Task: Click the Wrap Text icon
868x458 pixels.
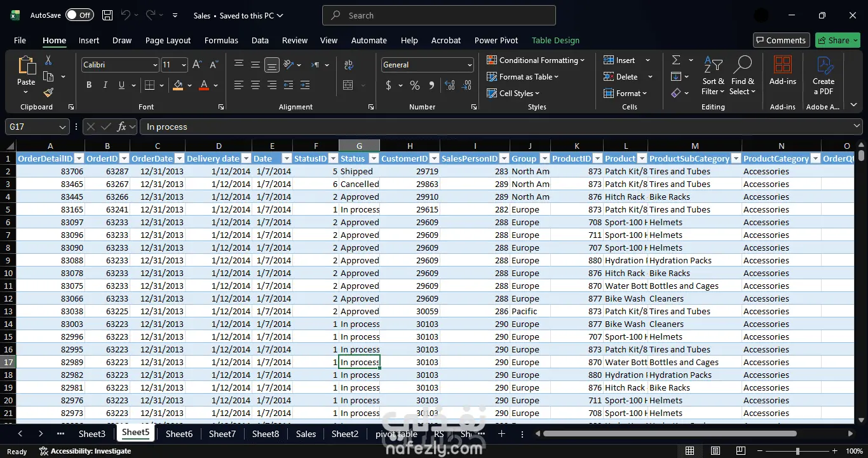Action: 348,65
